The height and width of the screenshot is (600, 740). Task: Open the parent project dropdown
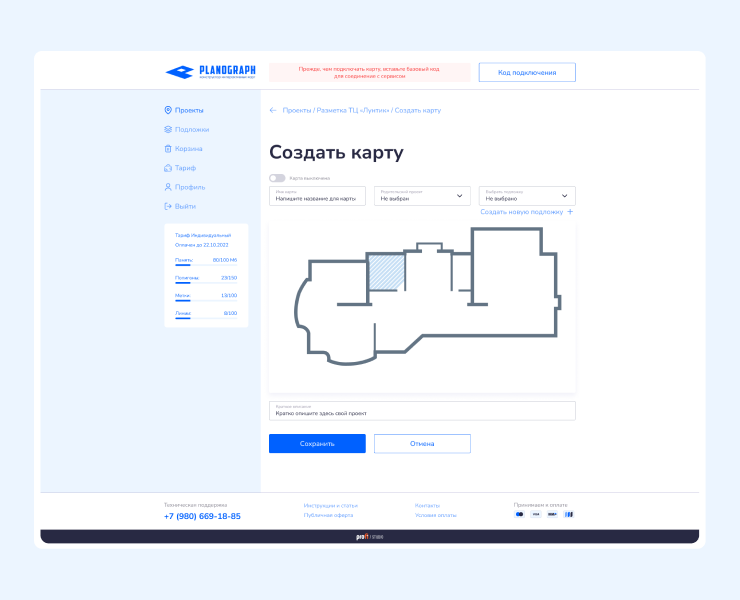point(422,196)
